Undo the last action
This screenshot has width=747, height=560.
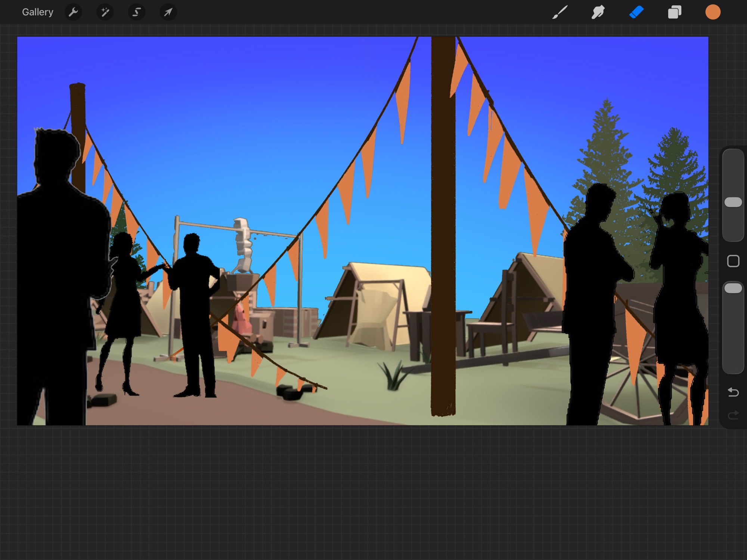(733, 392)
